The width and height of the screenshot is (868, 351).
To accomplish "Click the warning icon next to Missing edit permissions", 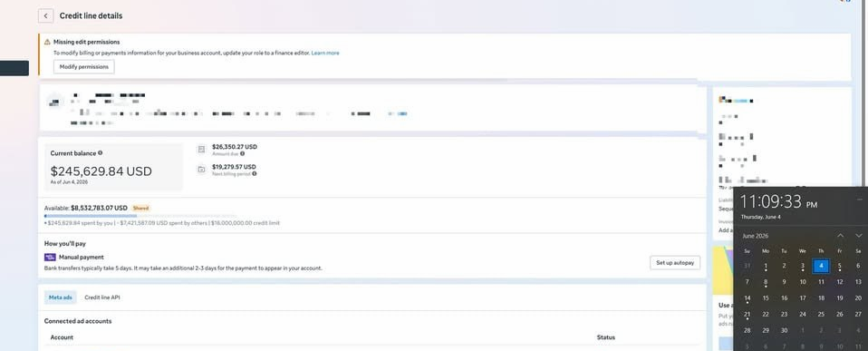I will [x=48, y=42].
